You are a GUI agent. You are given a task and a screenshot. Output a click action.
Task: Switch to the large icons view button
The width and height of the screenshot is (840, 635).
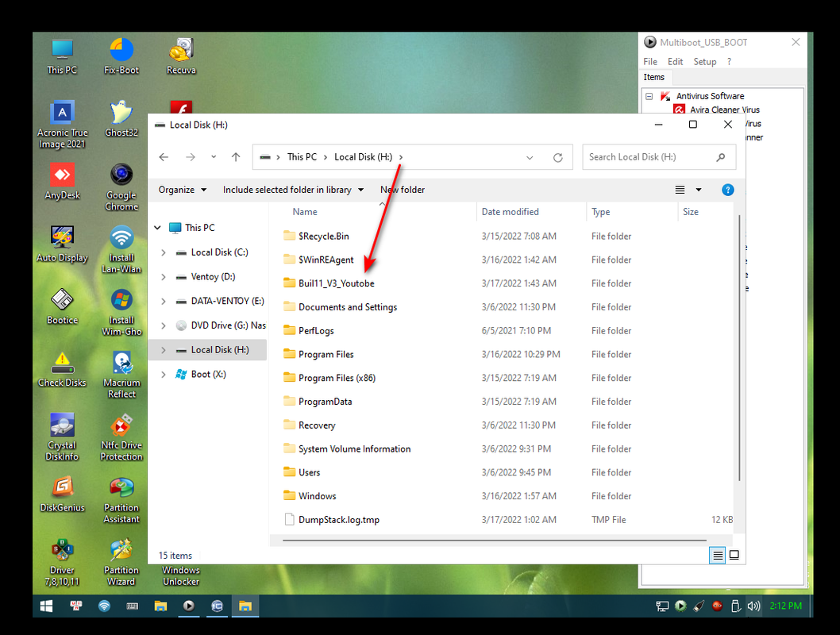tap(734, 555)
